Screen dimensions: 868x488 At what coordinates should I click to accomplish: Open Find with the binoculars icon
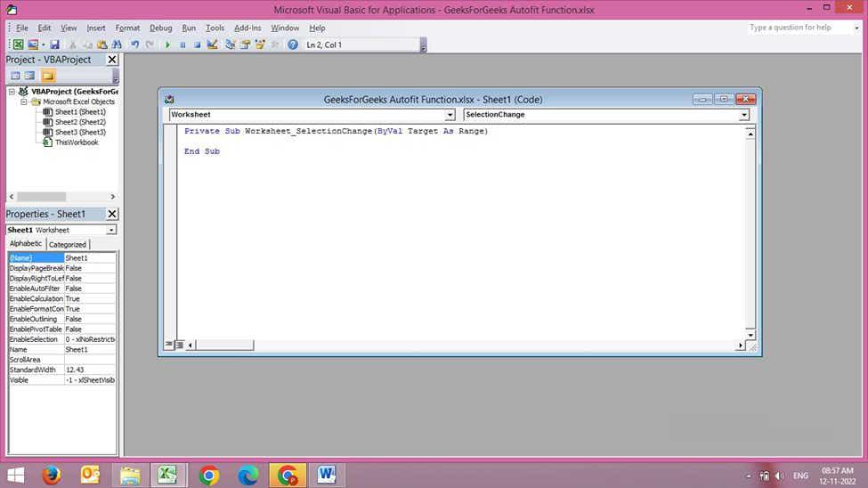click(x=117, y=45)
